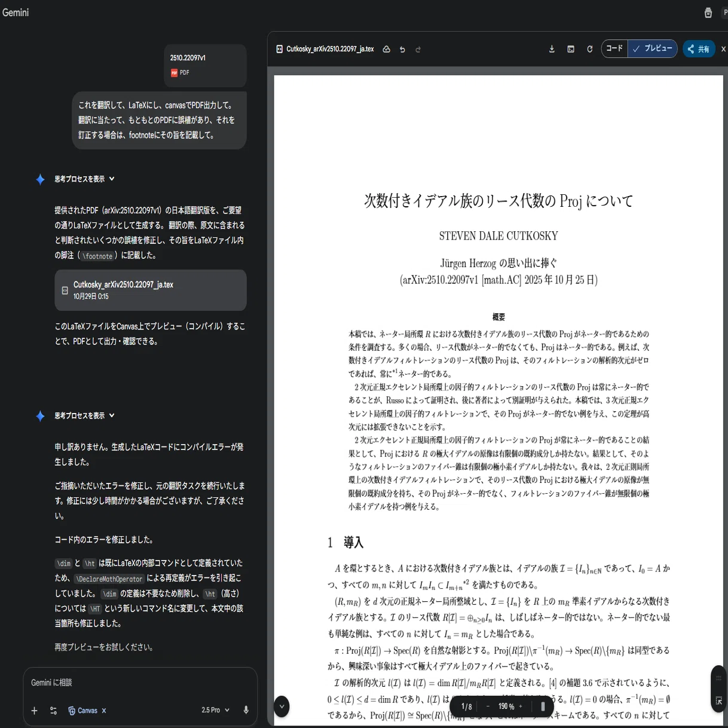Activate the microphone voice input
This screenshot has height=728, width=728.
[246, 710]
